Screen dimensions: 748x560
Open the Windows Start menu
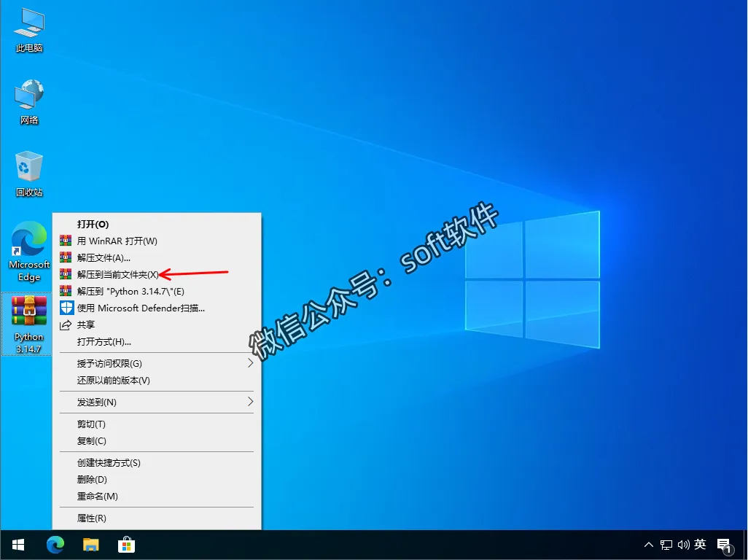click(x=19, y=545)
